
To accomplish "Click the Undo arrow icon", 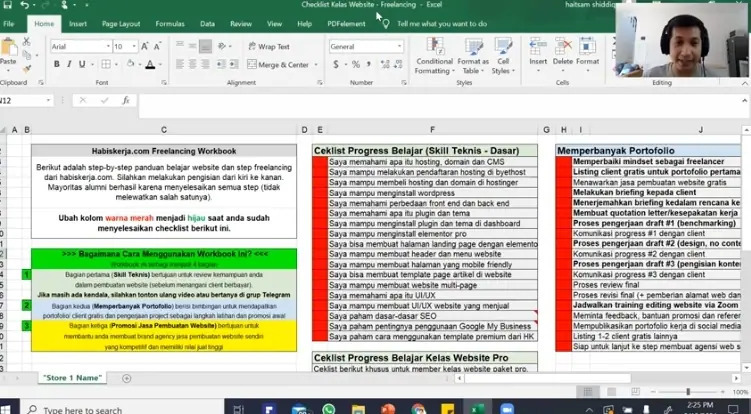I will tap(25, 5).
